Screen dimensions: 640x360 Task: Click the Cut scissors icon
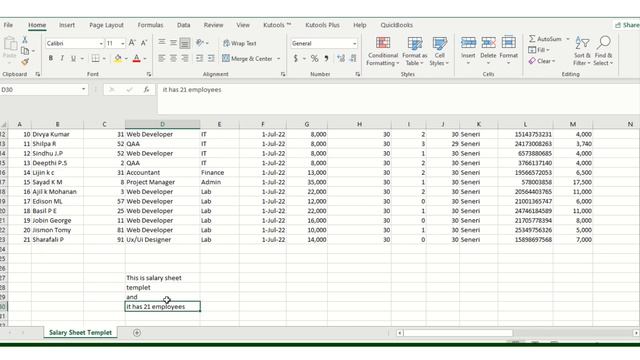click(x=25, y=40)
